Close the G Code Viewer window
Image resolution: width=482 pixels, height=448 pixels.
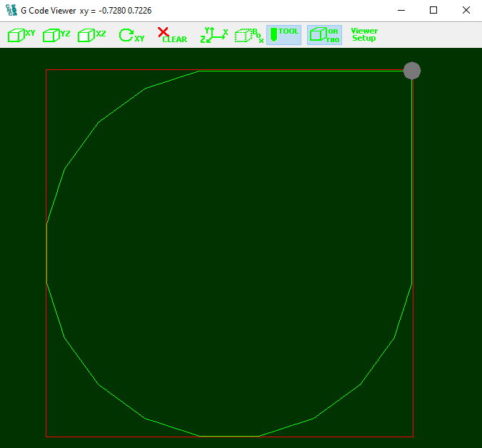[466, 11]
